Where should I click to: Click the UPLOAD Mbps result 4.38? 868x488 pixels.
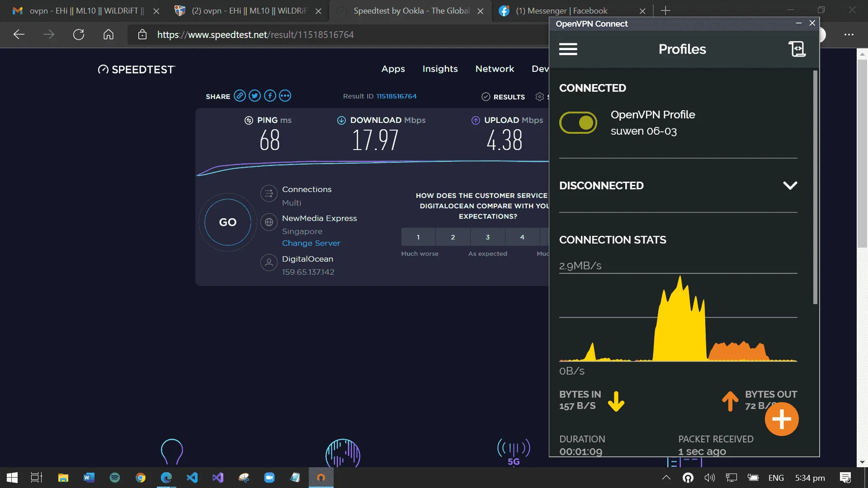tap(505, 140)
